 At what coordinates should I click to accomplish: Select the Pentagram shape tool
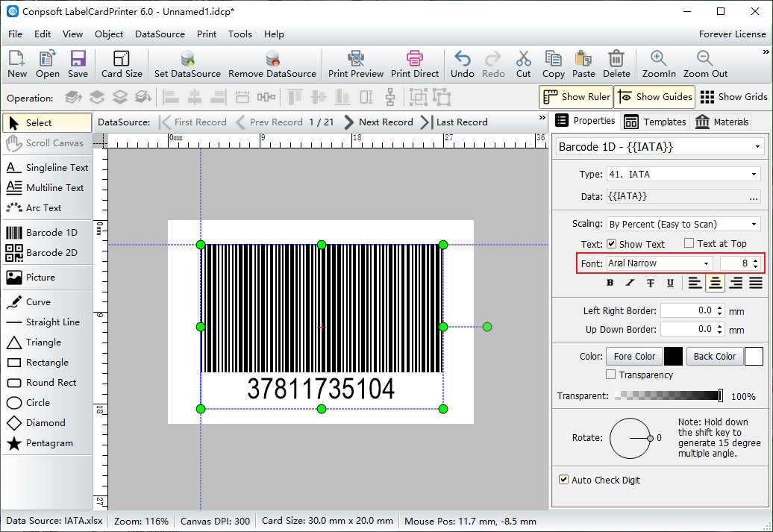(47, 443)
